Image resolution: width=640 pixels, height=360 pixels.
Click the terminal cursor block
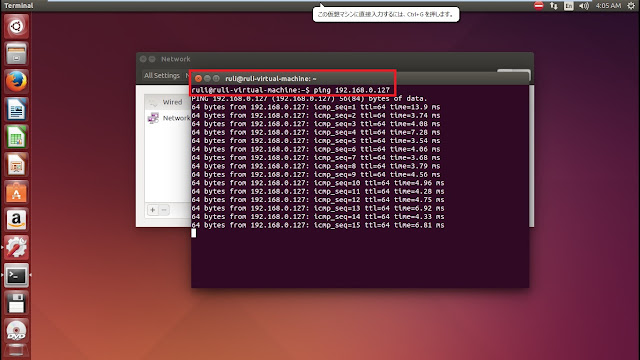(x=193, y=233)
